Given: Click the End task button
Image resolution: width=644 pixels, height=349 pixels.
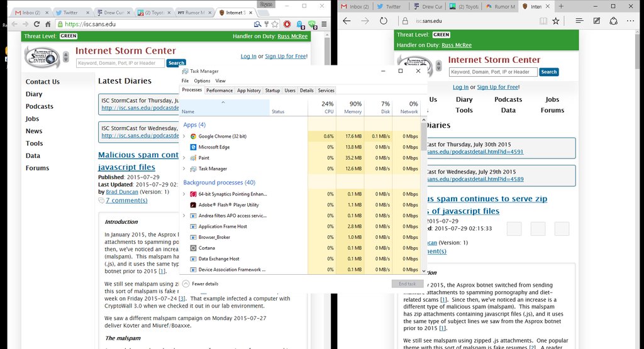Looking at the screenshot, I should click(x=408, y=284).
